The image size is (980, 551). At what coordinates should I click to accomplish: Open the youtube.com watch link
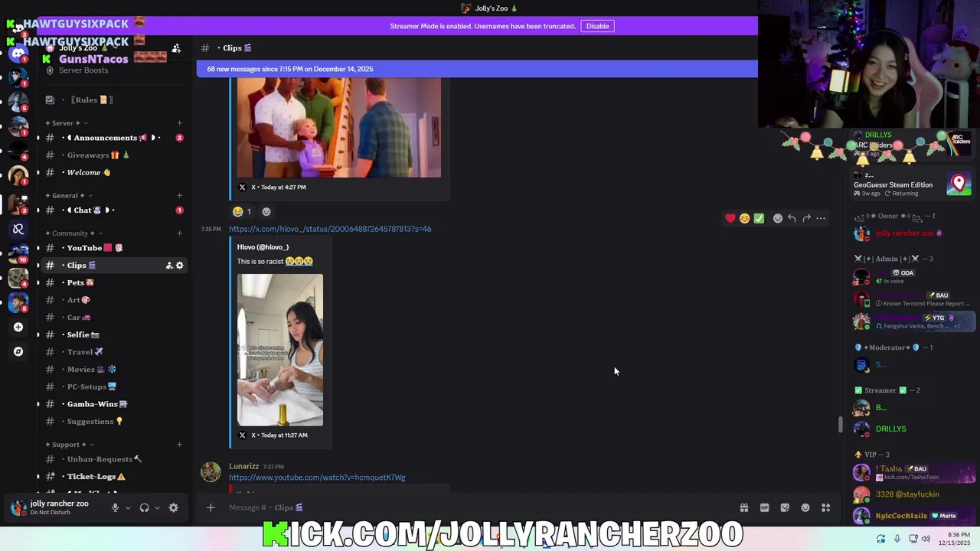point(317,478)
